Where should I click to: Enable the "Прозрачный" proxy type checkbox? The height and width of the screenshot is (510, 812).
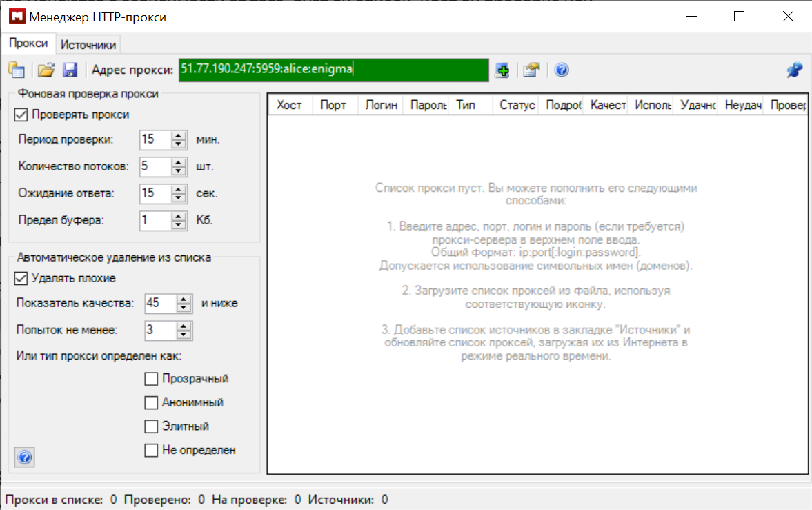coord(151,379)
